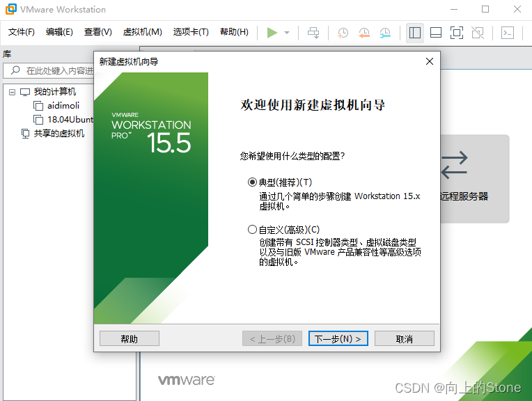This screenshot has height=401, width=532.
Task: Select 共享的虚拟机 in the library
Action: [x=59, y=134]
